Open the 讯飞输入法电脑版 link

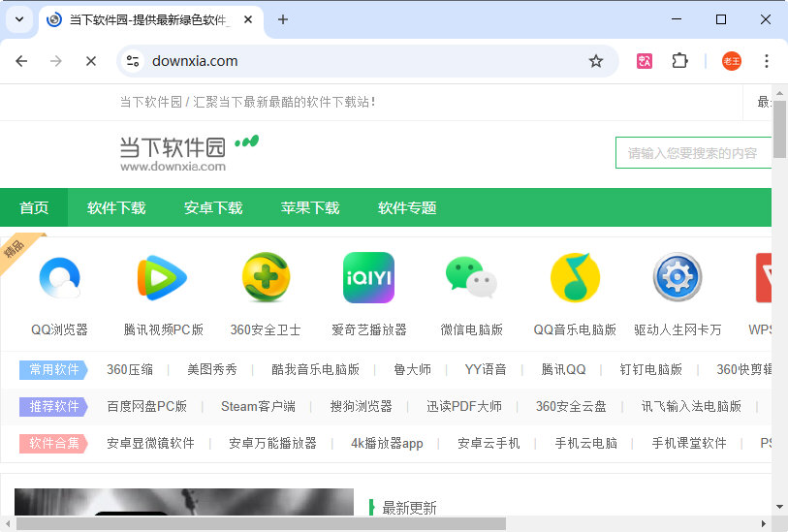691,406
